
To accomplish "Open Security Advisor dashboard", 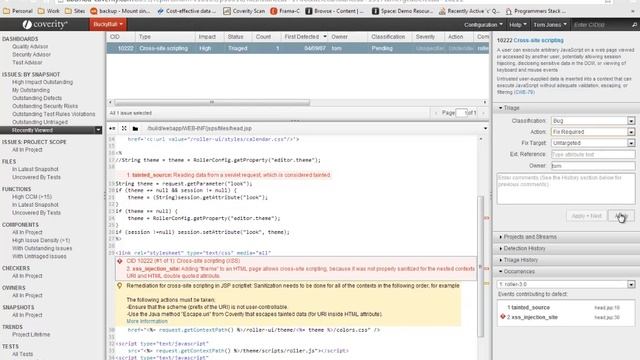I will pyautogui.click(x=31, y=54).
